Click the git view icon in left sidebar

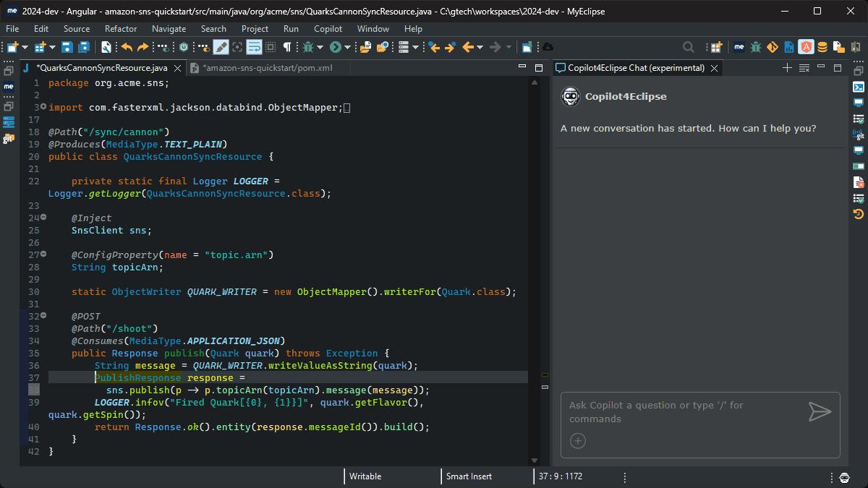9,138
